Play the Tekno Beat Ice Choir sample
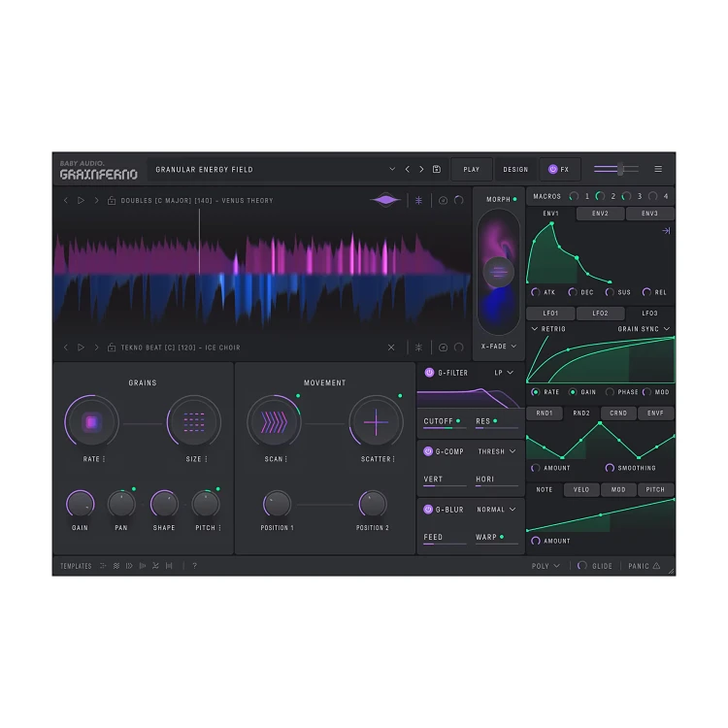 coord(81,347)
